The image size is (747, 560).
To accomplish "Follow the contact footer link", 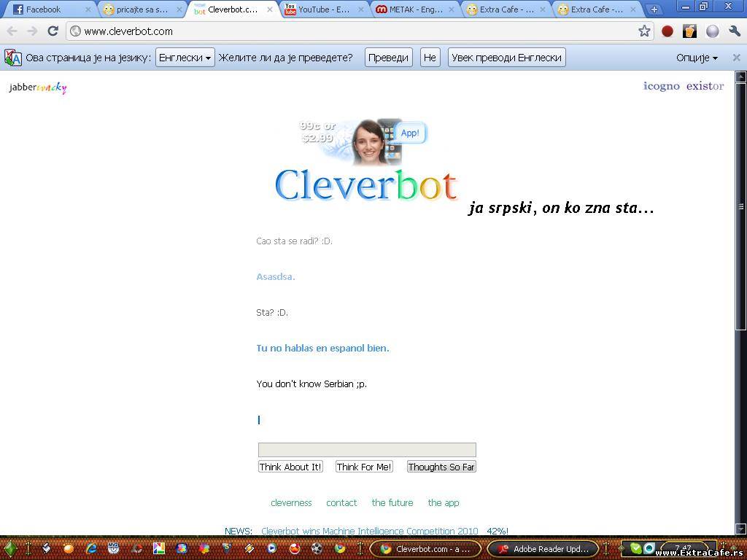I will tap(341, 503).
